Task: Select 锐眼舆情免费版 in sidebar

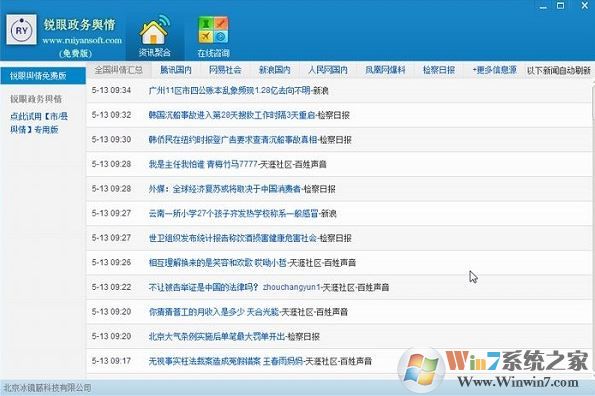Action: coord(43,76)
